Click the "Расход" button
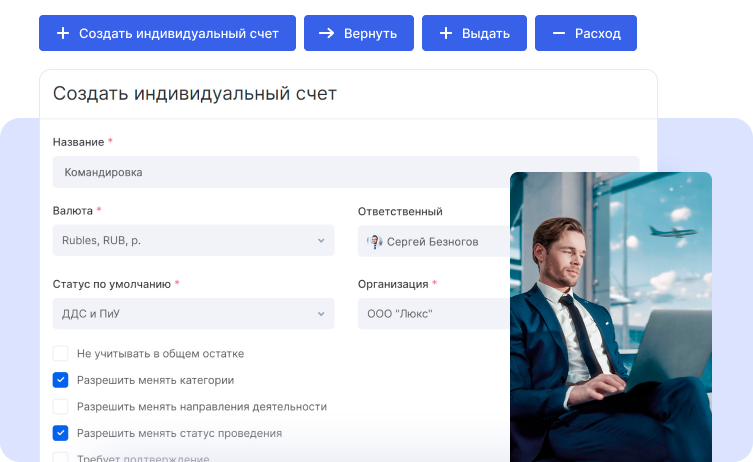The image size is (753, 462). click(x=586, y=33)
